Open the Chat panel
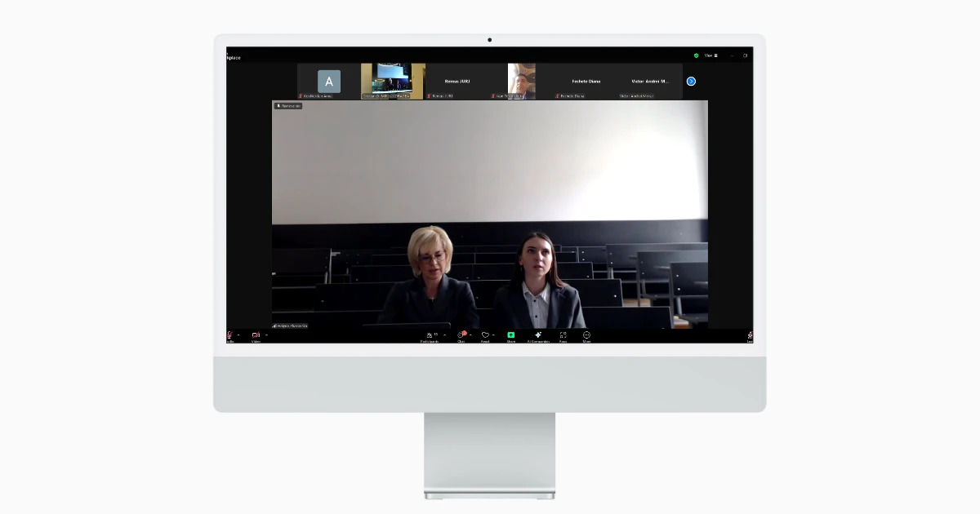The height and width of the screenshot is (514, 980). pos(461,336)
